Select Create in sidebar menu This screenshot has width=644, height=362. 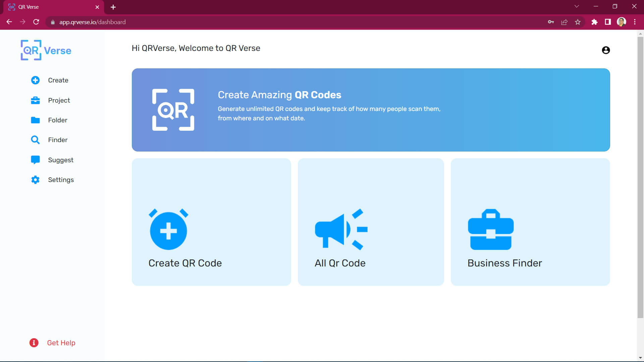(58, 80)
